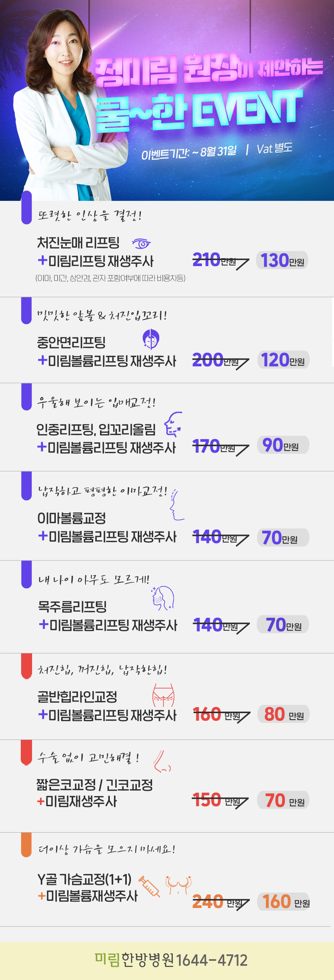Viewport: 334px width, 980px height.
Task: Click the round face icon beside 중안면리프팅
Action: pyautogui.click(x=151, y=339)
